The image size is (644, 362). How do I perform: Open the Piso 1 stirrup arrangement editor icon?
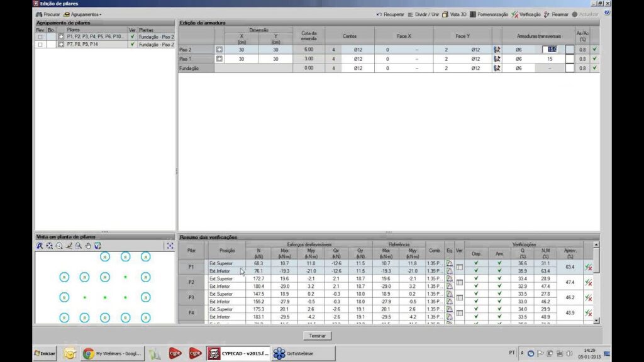497,58
